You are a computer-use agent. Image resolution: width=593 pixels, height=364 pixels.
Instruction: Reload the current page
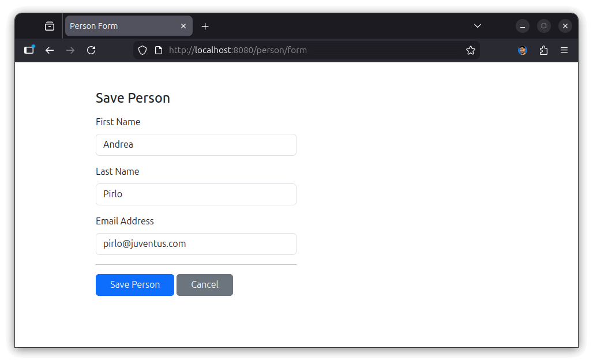pyautogui.click(x=91, y=50)
